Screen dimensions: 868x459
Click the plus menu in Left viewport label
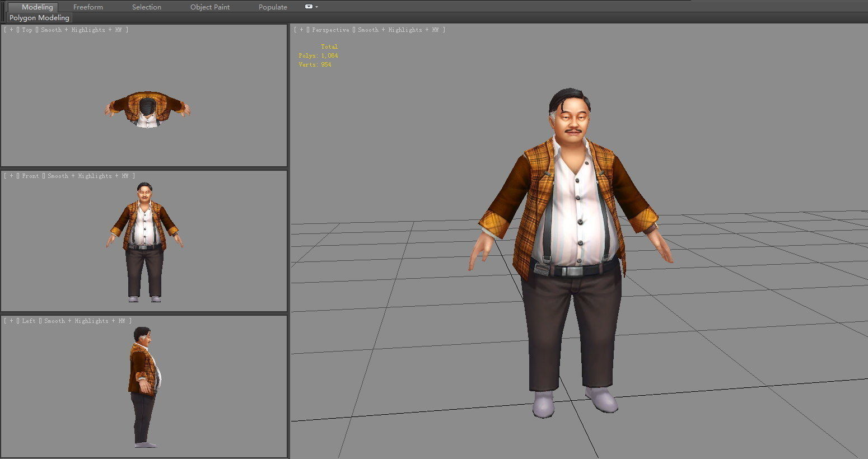click(x=11, y=321)
